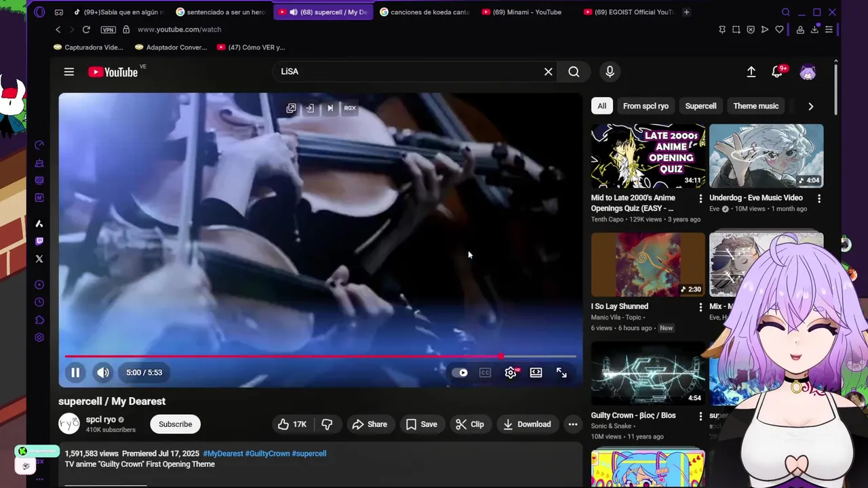Open a new browser tab with plus

click(686, 12)
